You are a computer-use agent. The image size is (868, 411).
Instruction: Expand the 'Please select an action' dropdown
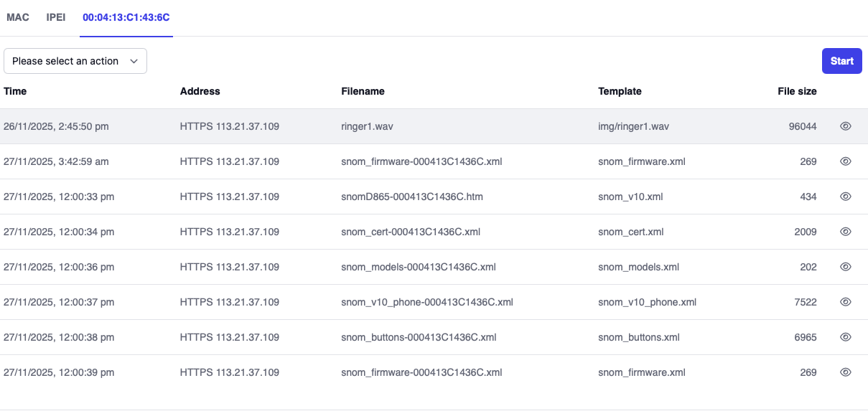tap(75, 61)
